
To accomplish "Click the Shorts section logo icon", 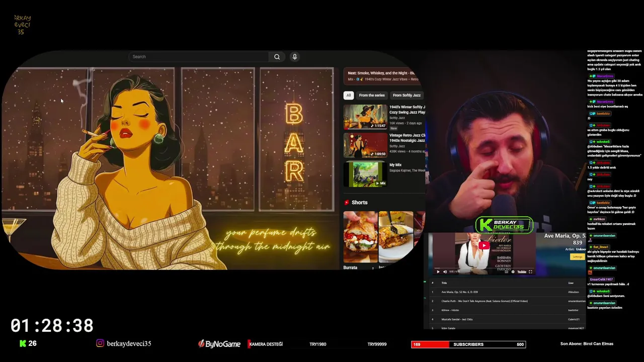I will pos(347,202).
